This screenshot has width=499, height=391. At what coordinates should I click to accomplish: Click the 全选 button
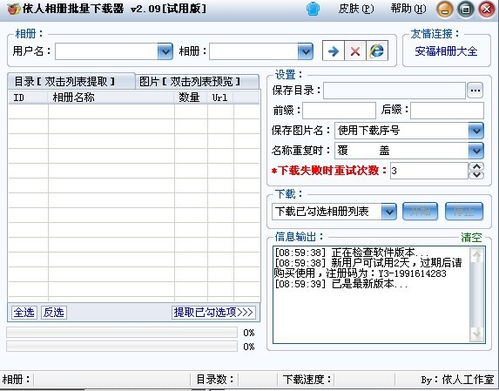24,312
